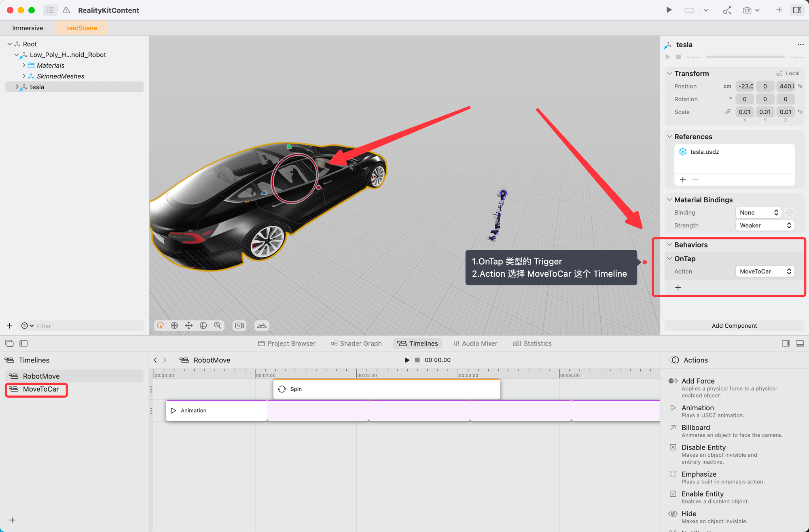
Task: Toggle the bottom editor panel icon
Action: 800,343
